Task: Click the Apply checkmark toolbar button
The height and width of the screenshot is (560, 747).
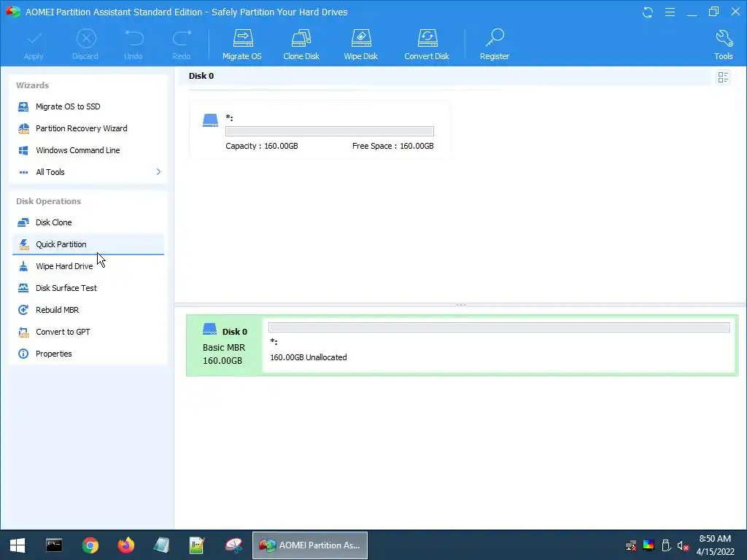Action: tap(34, 44)
